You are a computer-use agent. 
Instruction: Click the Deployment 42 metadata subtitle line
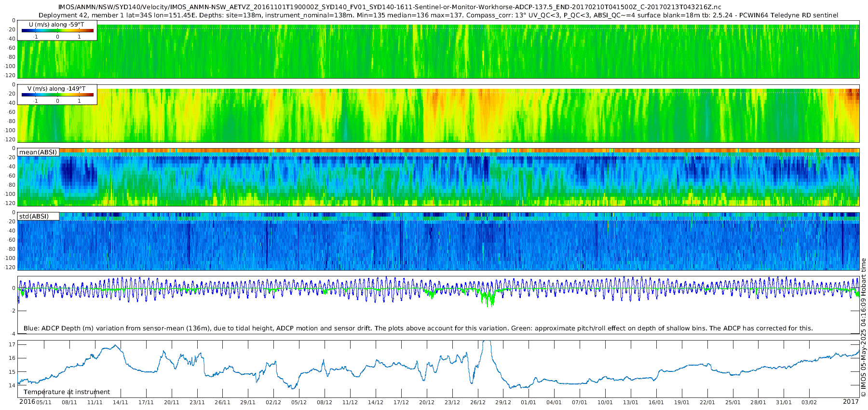pos(438,15)
